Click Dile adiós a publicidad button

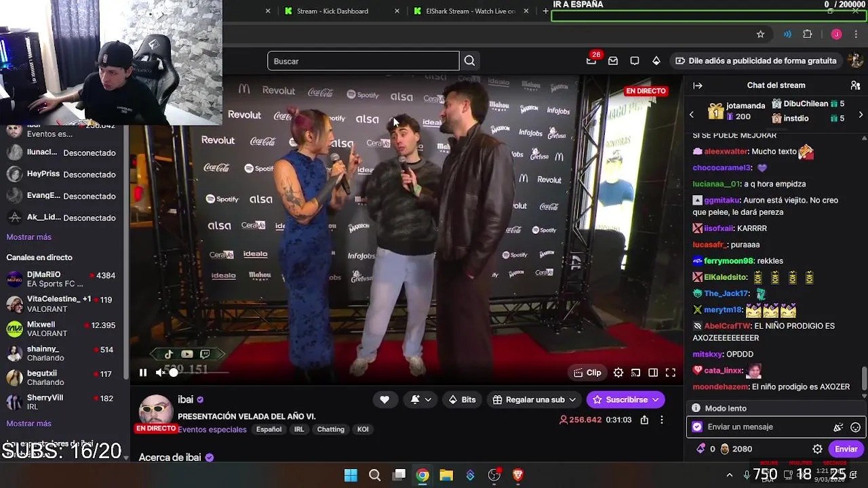tap(755, 61)
